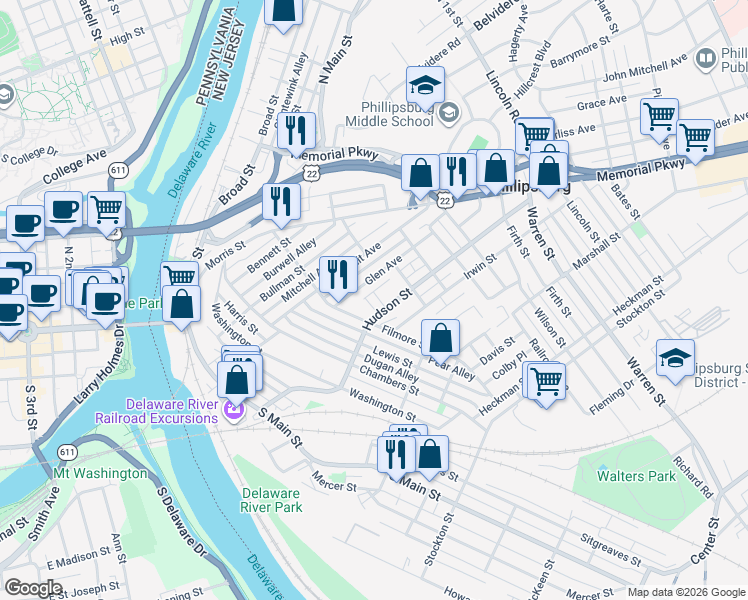The height and width of the screenshot is (600, 748).
Task: Select the partially visible marker above N Main St
Action: (283, 13)
